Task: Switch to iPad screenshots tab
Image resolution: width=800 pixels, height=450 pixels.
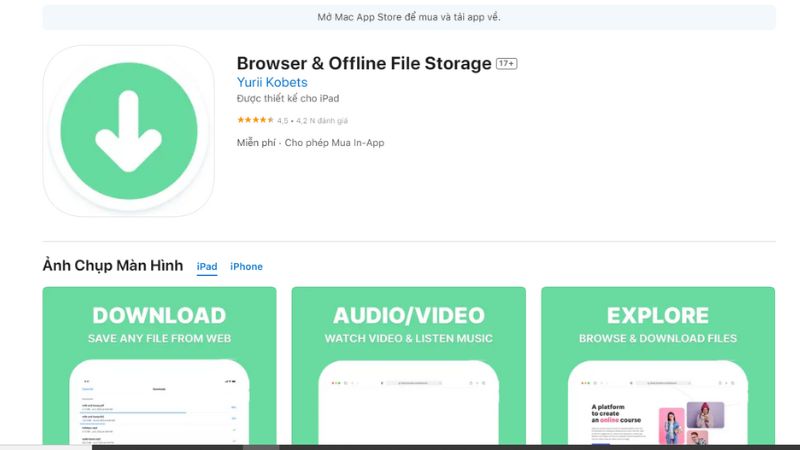Action: (x=207, y=266)
